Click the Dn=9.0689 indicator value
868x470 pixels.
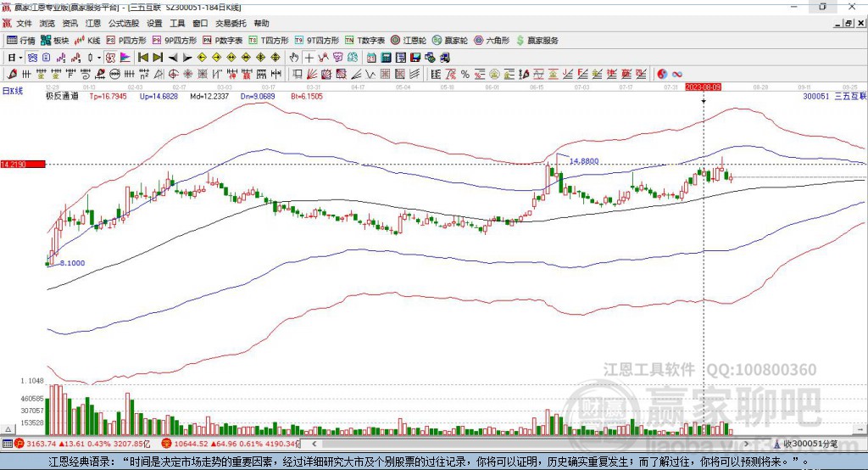(x=258, y=97)
